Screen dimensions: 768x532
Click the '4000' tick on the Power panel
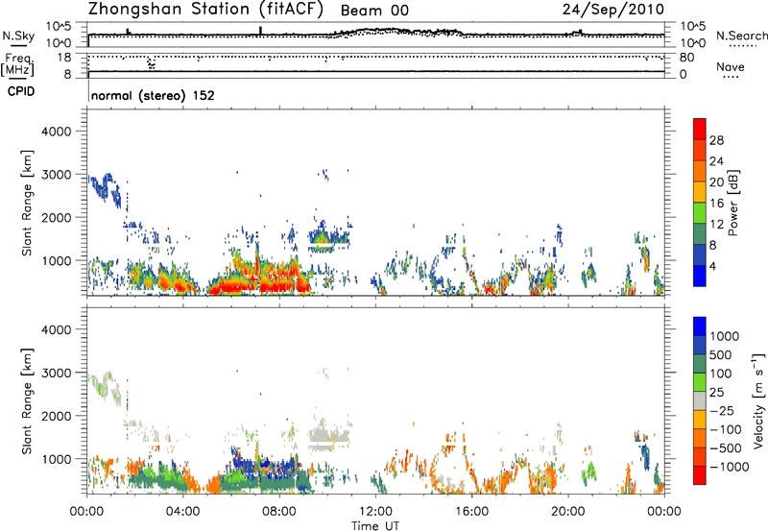(57, 132)
